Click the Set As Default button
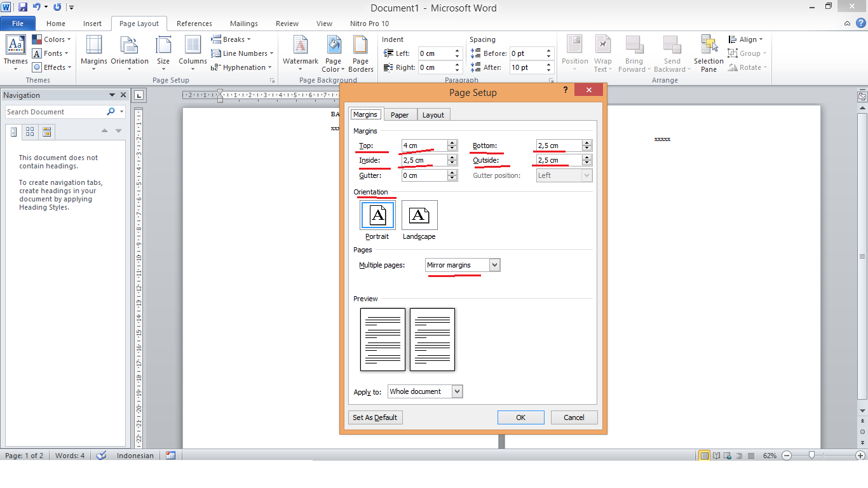868x488 pixels. click(375, 417)
